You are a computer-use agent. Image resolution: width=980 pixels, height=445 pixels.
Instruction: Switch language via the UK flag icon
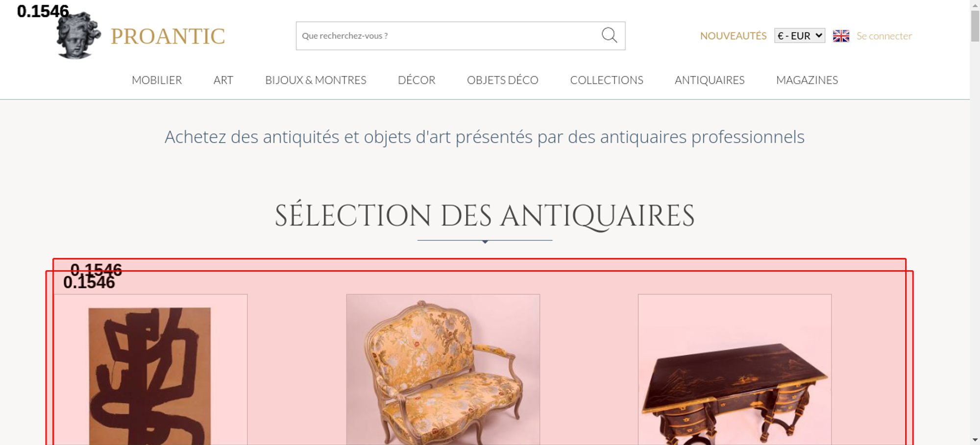[x=841, y=36]
